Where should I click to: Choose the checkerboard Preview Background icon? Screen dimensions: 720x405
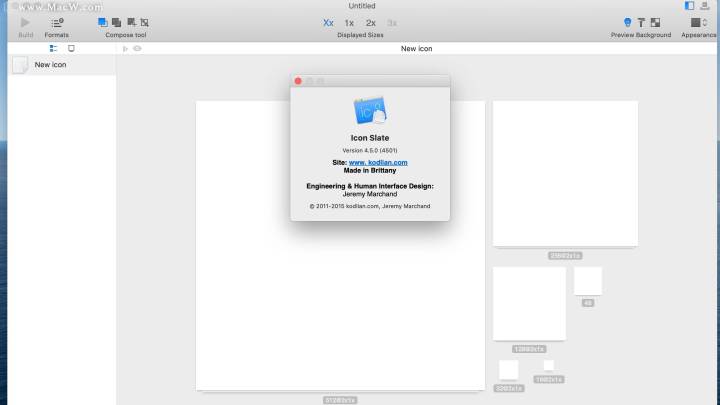pyautogui.click(x=655, y=22)
